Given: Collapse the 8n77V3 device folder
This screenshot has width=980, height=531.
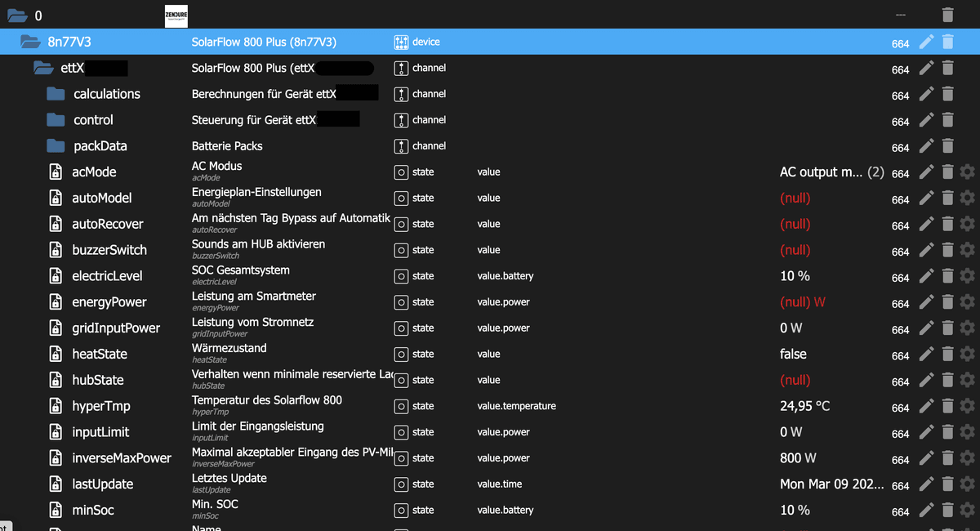Looking at the screenshot, I should (x=30, y=42).
